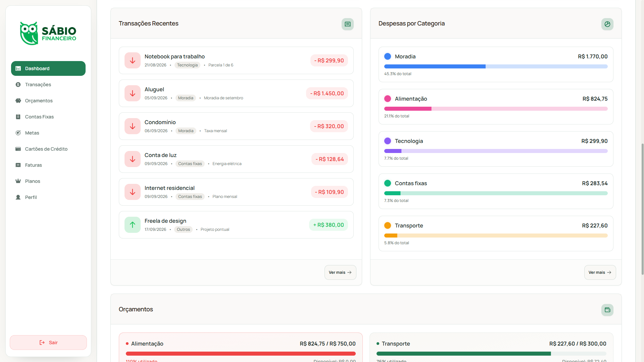Click the Metas target icon
The image size is (644, 362).
click(18, 133)
